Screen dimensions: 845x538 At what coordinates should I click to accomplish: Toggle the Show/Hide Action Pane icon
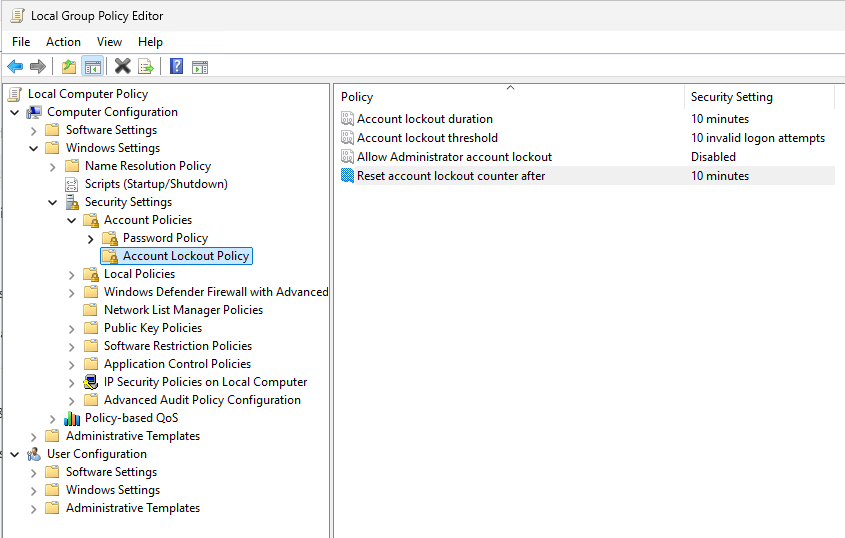[x=200, y=67]
